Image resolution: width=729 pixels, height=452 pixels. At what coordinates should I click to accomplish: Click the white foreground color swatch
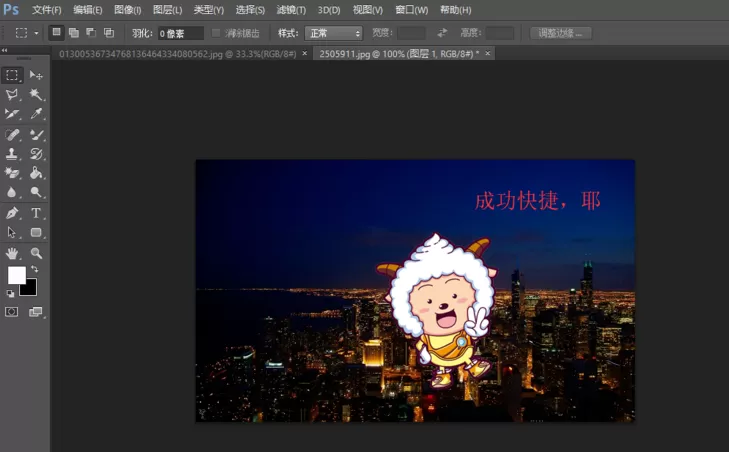pos(17,275)
